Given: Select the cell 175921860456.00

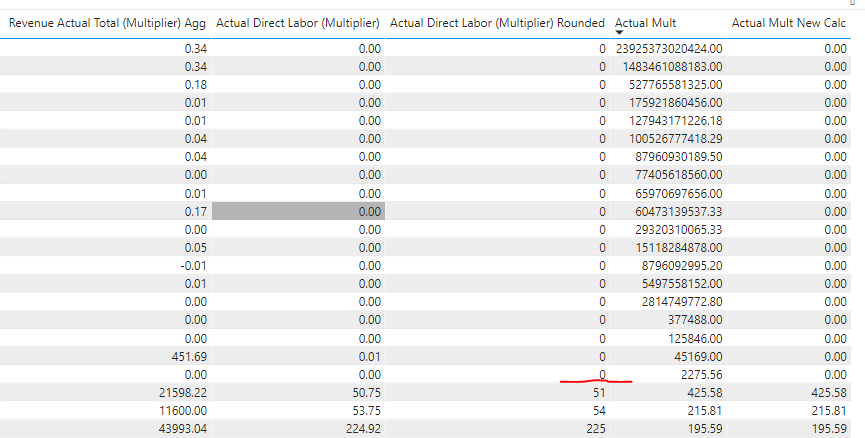Looking at the screenshot, I should click(676, 103).
